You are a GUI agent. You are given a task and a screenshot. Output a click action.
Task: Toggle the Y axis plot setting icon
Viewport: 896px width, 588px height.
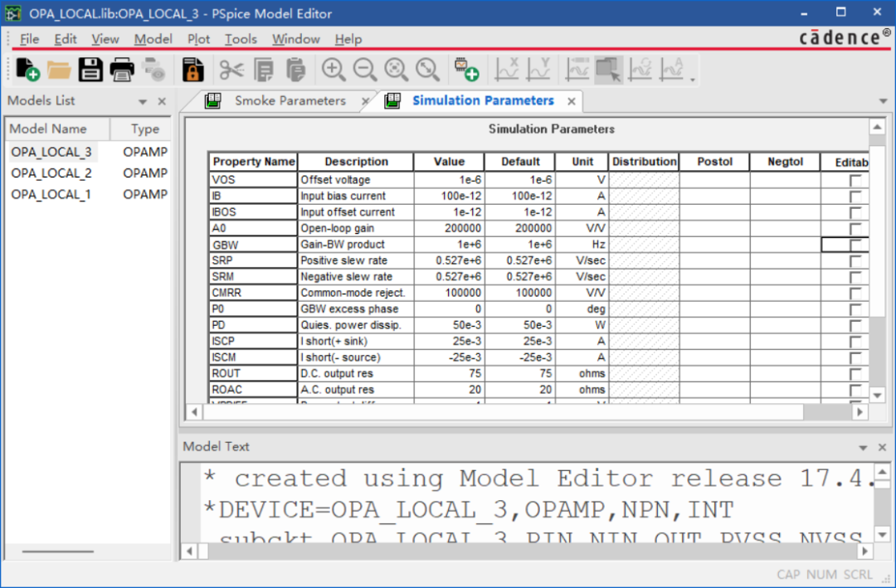point(538,70)
